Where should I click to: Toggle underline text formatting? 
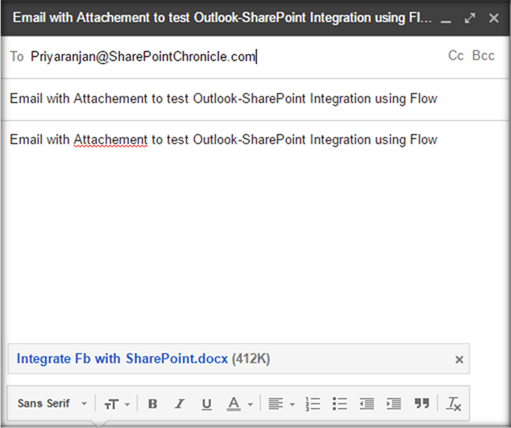[206, 404]
